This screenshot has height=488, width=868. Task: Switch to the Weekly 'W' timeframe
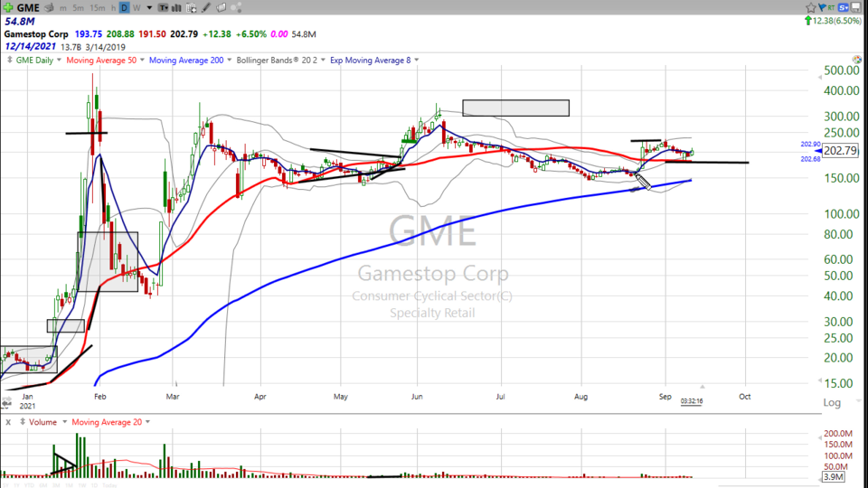[x=137, y=8]
